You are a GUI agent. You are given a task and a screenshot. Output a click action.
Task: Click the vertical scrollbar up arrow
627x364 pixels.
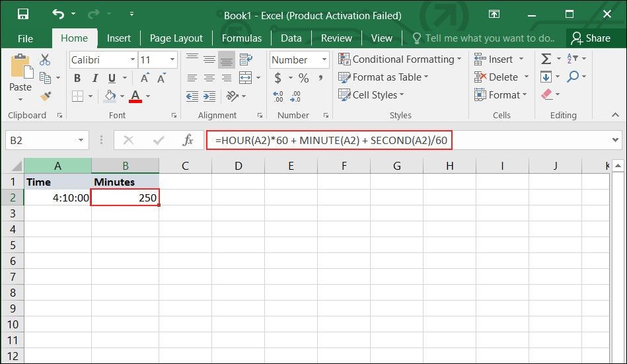click(x=618, y=166)
